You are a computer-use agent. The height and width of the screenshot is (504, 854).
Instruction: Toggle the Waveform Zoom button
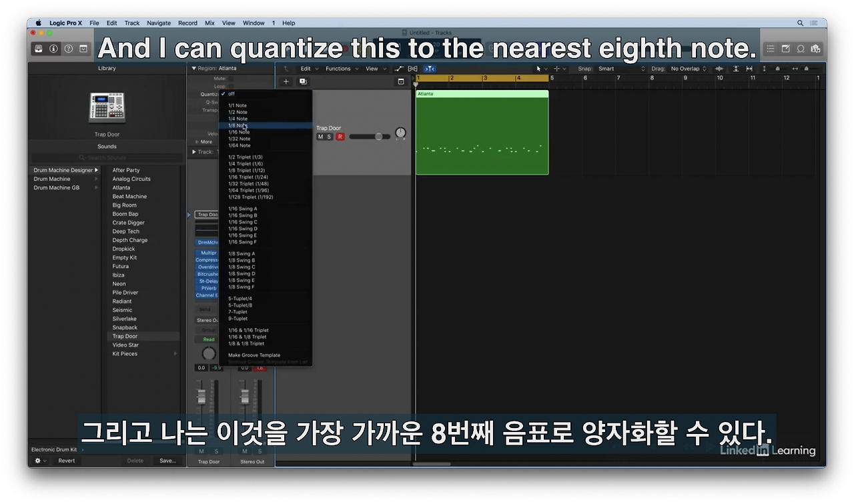[719, 69]
